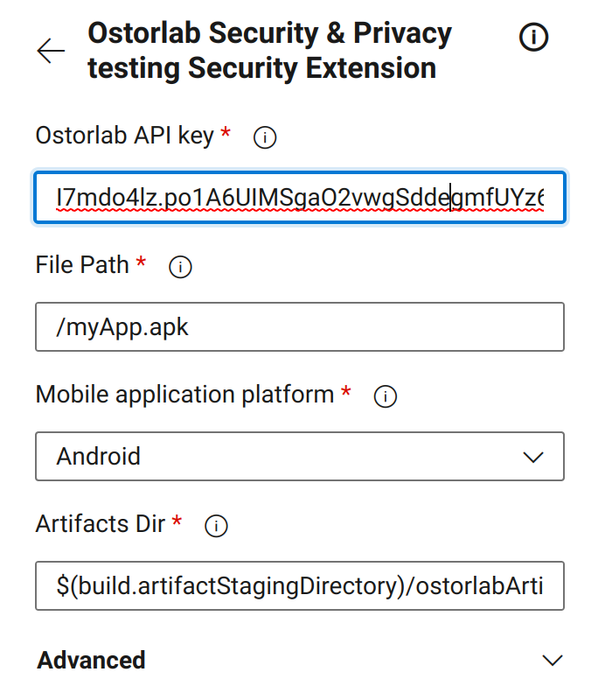
Task: Click the File Path label
Action: [83, 266]
